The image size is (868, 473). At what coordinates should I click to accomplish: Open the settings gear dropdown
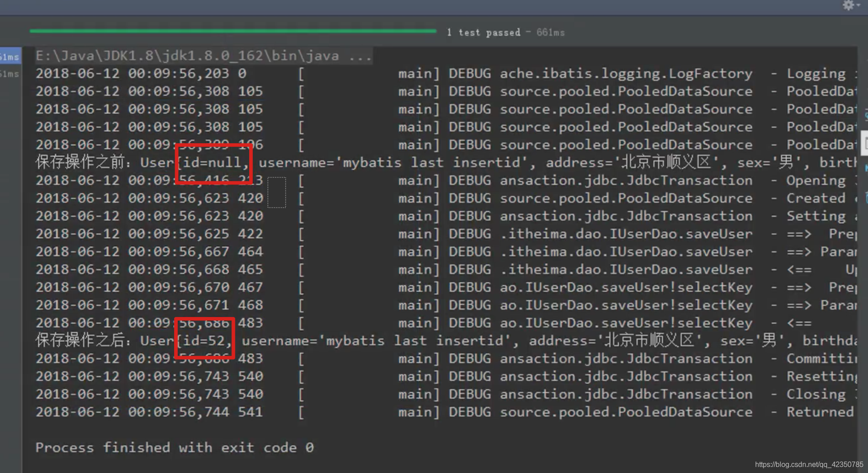pyautogui.click(x=852, y=5)
